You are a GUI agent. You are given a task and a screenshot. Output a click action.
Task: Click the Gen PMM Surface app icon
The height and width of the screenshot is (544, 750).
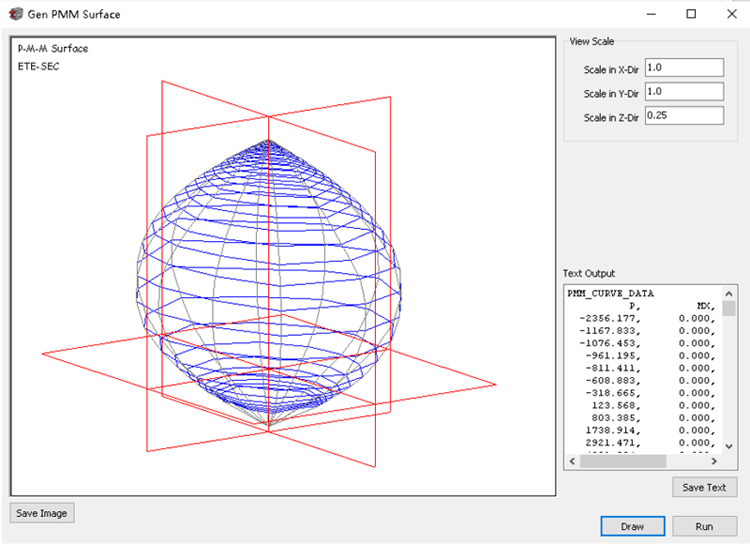click(16, 14)
